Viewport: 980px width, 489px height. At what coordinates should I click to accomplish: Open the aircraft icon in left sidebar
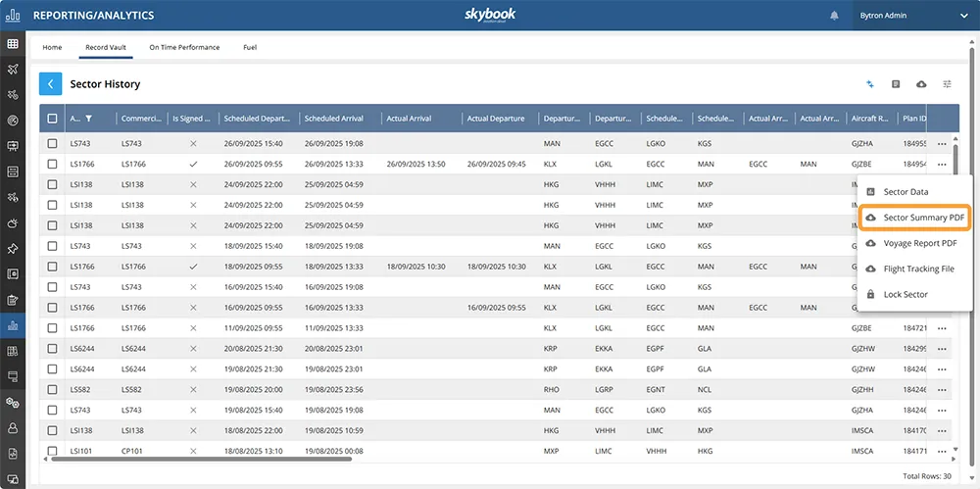pyautogui.click(x=13, y=70)
